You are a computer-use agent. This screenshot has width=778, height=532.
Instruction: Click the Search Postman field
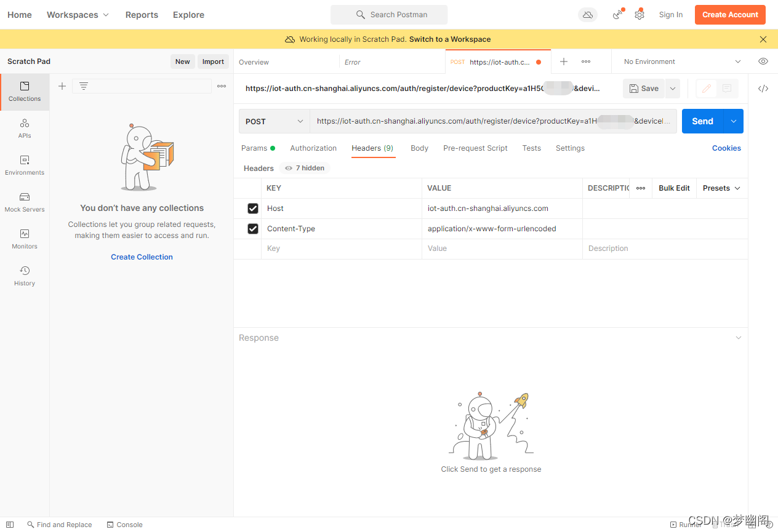click(389, 15)
